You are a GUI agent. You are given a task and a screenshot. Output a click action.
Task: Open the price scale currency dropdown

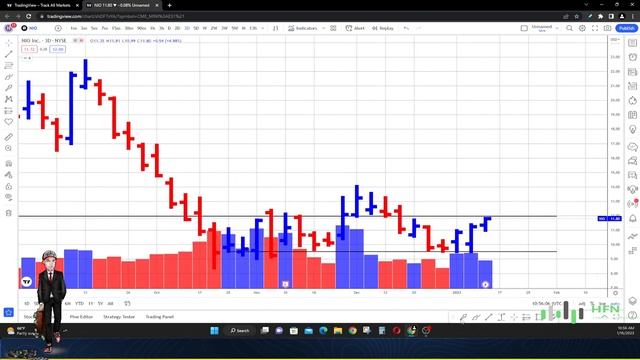point(614,40)
